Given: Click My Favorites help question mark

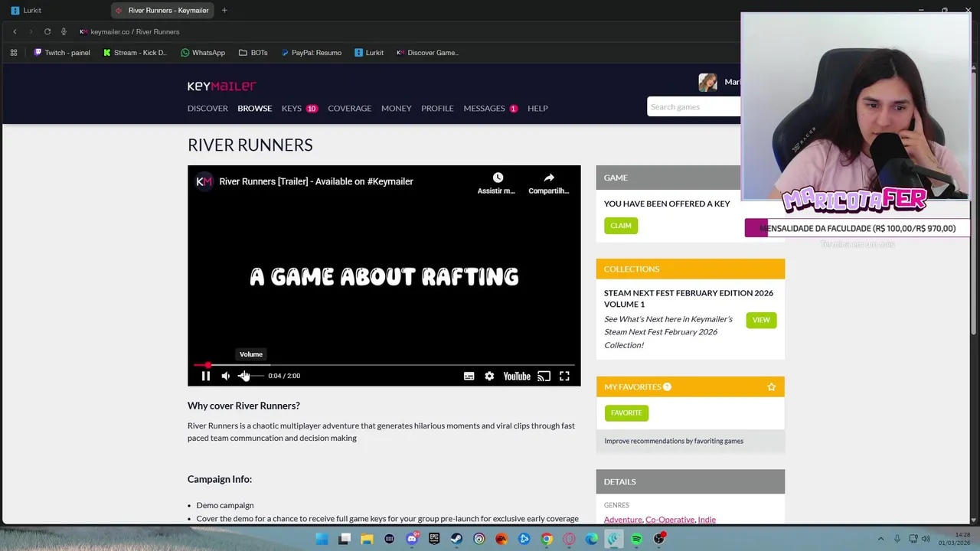Looking at the screenshot, I should tap(667, 386).
